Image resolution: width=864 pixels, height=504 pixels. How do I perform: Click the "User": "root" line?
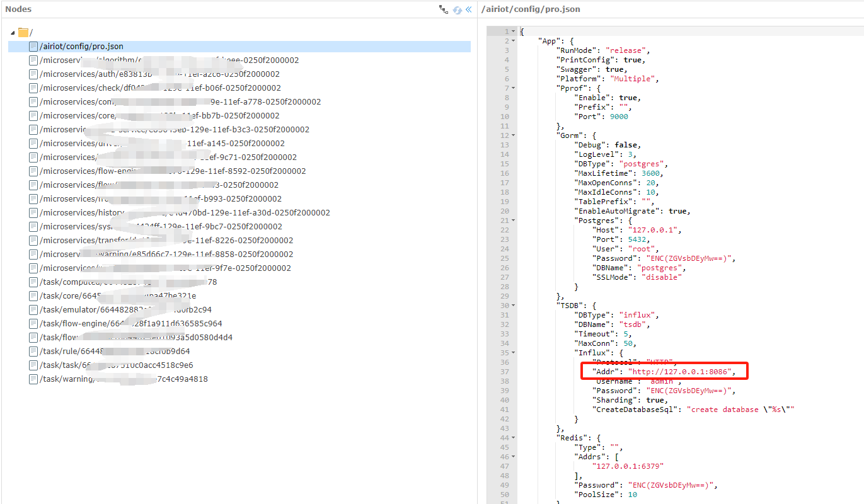(625, 249)
